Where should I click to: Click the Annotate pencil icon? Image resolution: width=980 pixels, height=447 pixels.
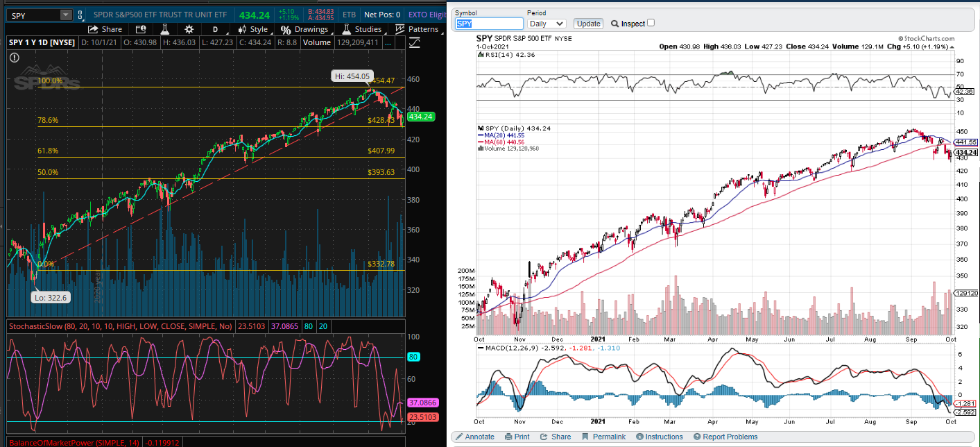coord(458,437)
